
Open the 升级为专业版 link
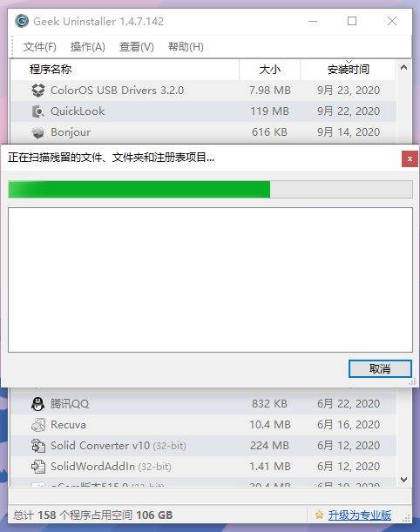coord(360,515)
